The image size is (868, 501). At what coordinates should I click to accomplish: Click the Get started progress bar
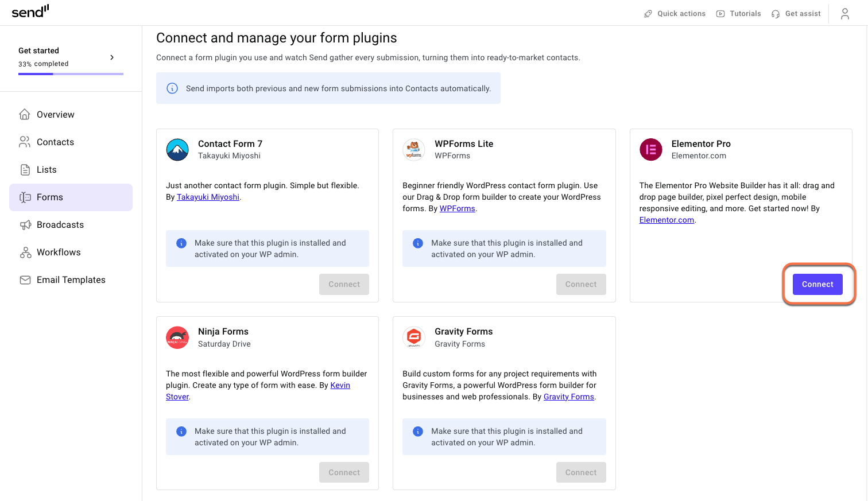click(71, 74)
